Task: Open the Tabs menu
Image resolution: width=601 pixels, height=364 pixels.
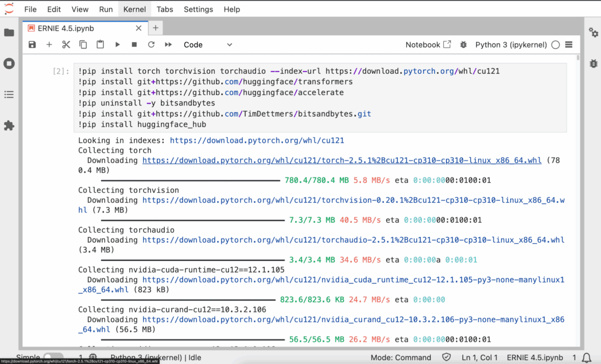Action: pos(165,9)
